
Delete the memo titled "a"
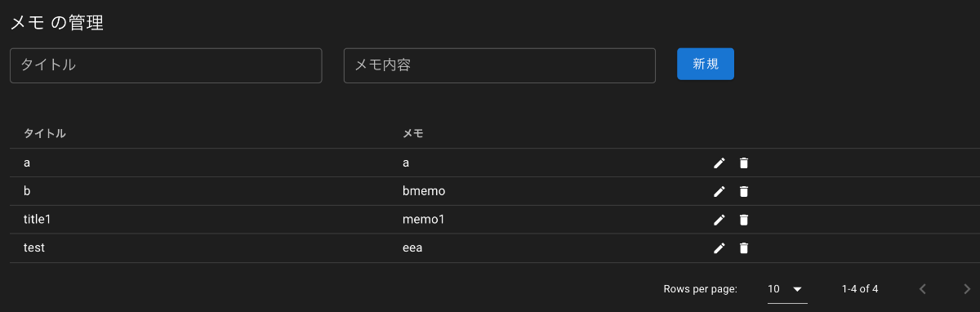743,163
